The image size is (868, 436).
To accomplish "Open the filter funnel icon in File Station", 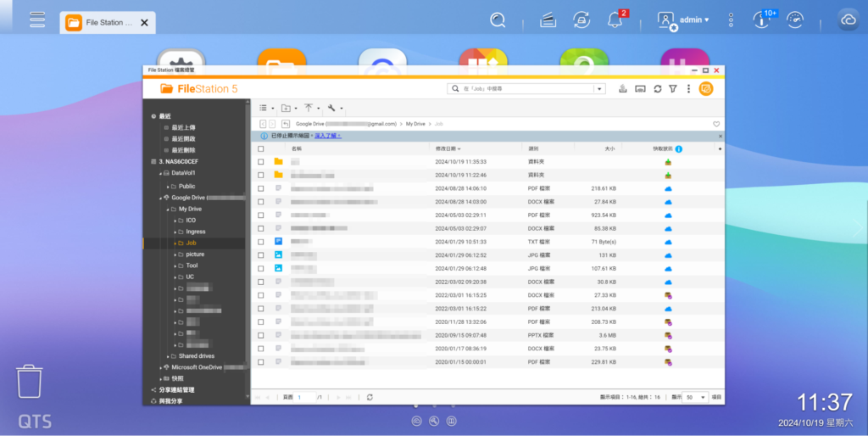I will (672, 88).
